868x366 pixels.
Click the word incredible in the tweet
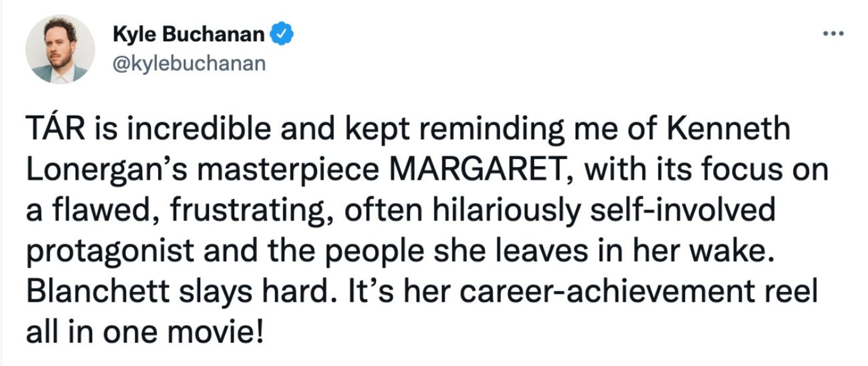199,128
